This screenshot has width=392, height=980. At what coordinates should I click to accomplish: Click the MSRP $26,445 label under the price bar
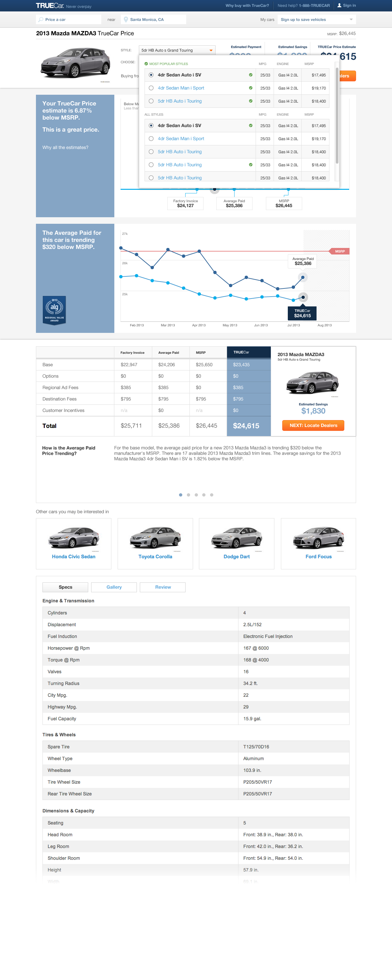tap(284, 204)
